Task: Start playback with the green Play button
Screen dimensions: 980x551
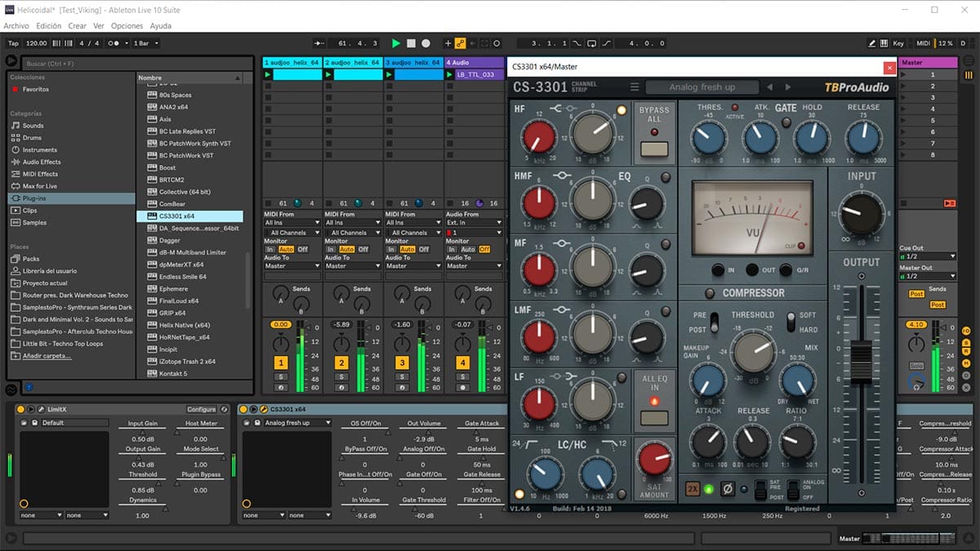Action: point(396,43)
